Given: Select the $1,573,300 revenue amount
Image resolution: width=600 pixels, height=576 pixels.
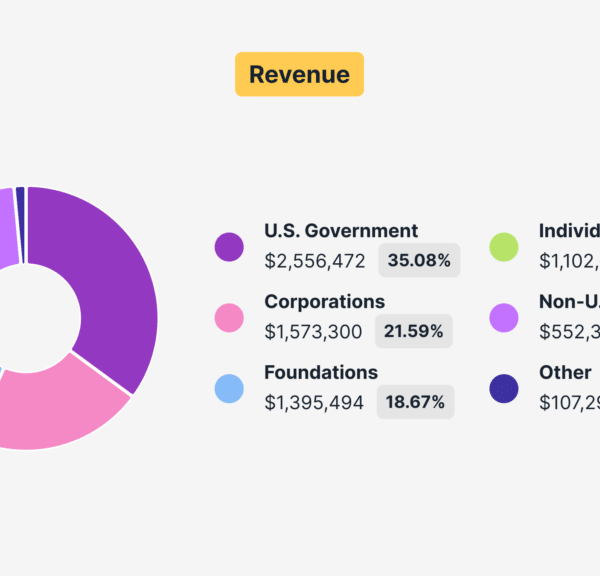Looking at the screenshot, I should [x=313, y=331].
